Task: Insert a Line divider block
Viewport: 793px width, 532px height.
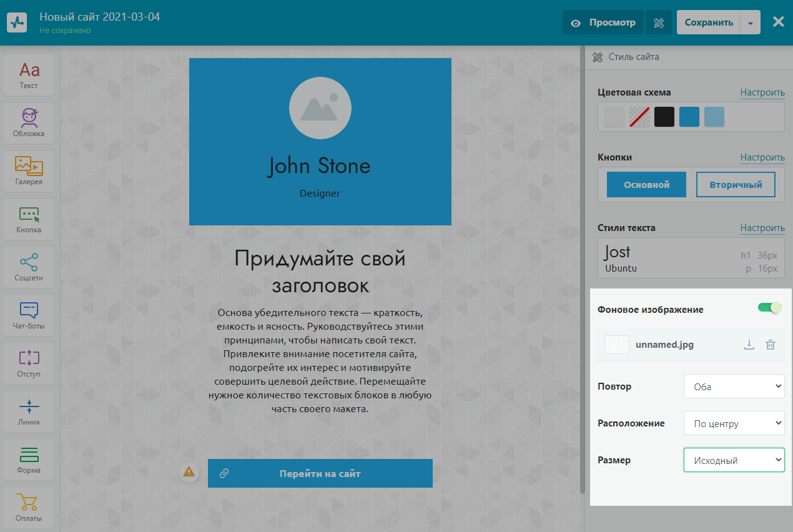Action: 29,411
